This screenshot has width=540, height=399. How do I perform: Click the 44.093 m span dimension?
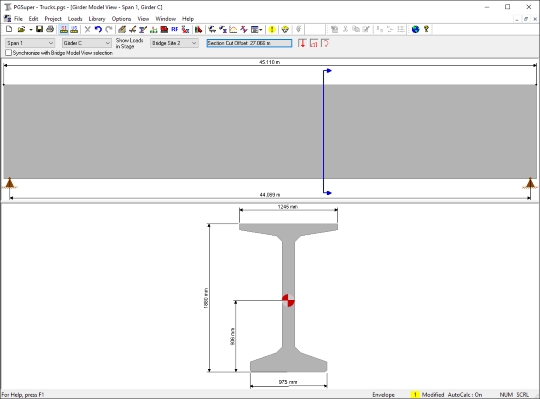(270, 195)
